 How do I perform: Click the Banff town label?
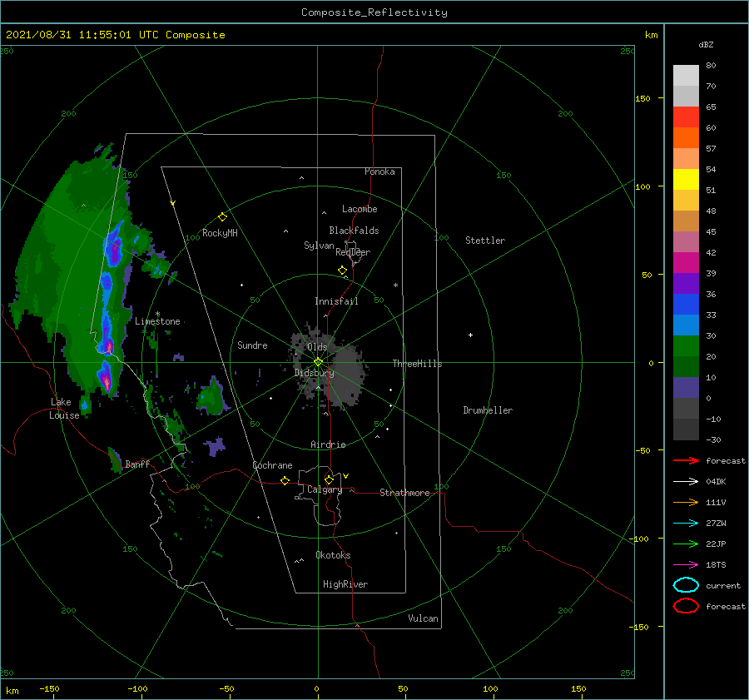[x=137, y=464]
